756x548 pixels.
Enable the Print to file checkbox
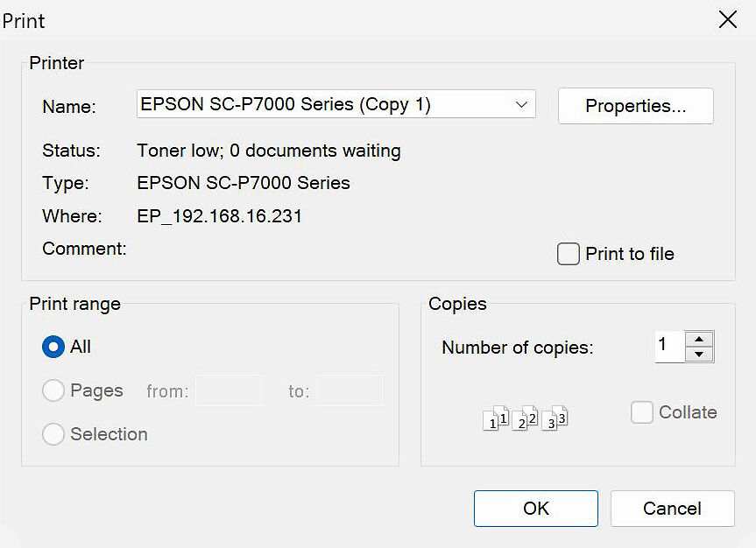[568, 254]
